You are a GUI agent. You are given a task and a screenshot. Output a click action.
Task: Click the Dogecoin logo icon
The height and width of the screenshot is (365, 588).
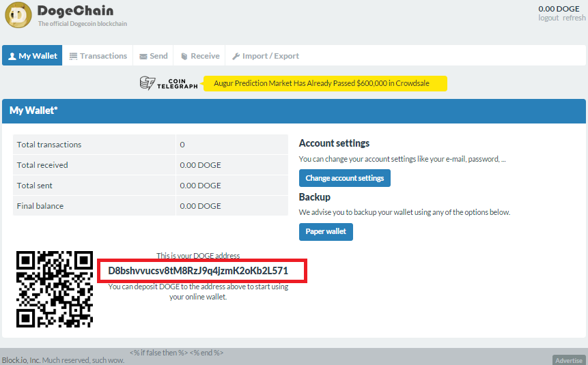coord(18,15)
